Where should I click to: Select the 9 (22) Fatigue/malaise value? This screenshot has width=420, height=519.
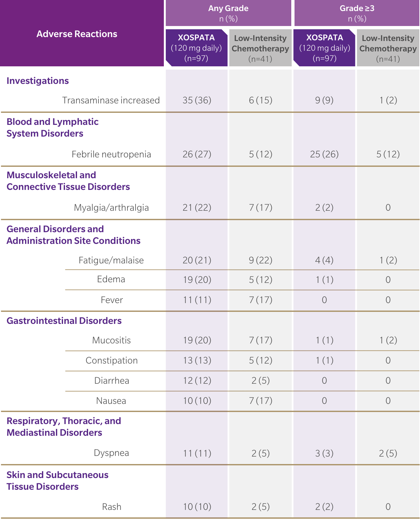[261, 260]
